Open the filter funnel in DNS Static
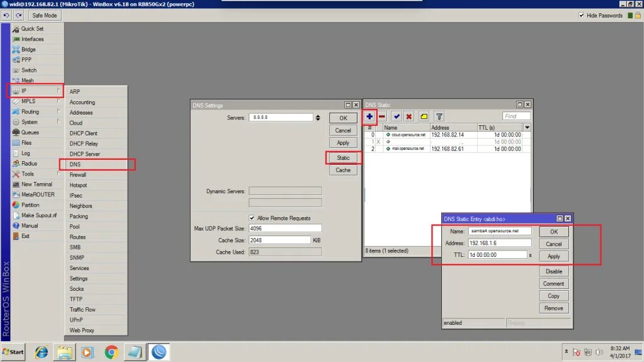Image resolution: width=644 pixels, height=362 pixels. point(439,116)
